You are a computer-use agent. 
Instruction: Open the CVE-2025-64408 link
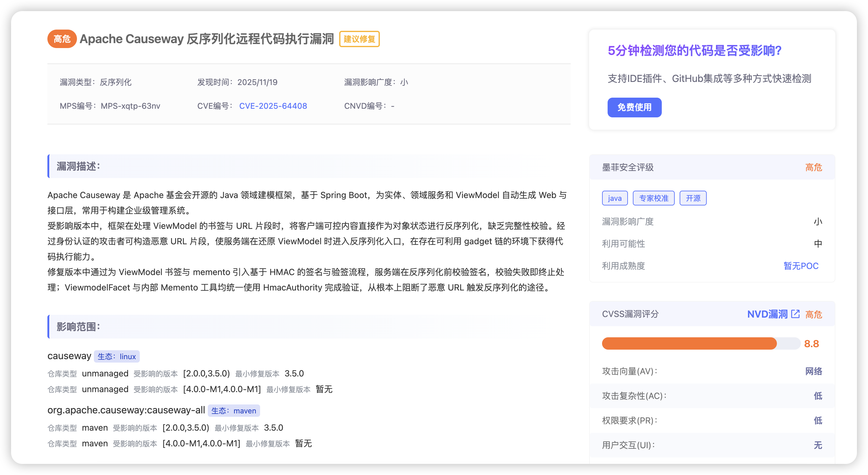273,106
